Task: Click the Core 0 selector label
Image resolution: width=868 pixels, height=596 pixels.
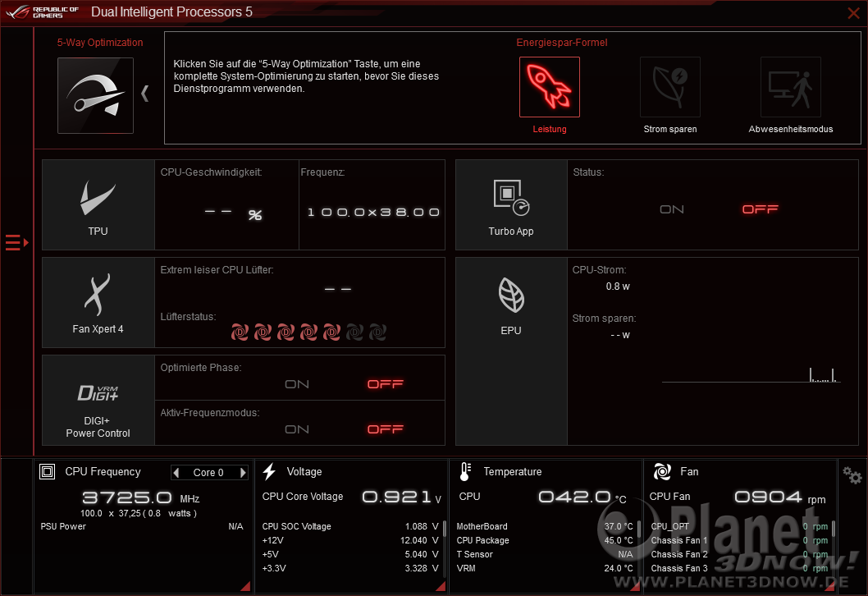Action: (x=208, y=473)
